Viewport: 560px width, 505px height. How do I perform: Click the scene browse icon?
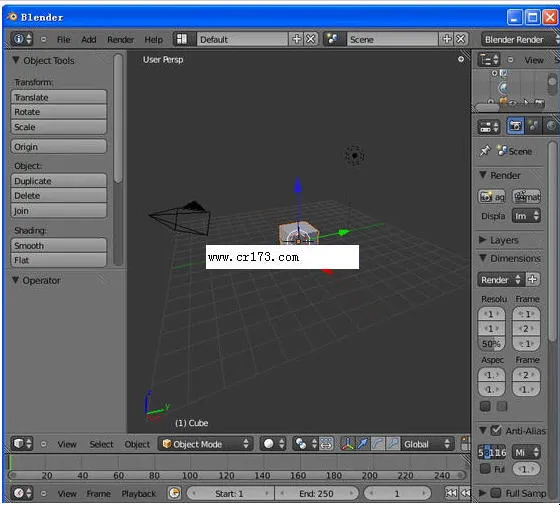pyautogui.click(x=333, y=39)
